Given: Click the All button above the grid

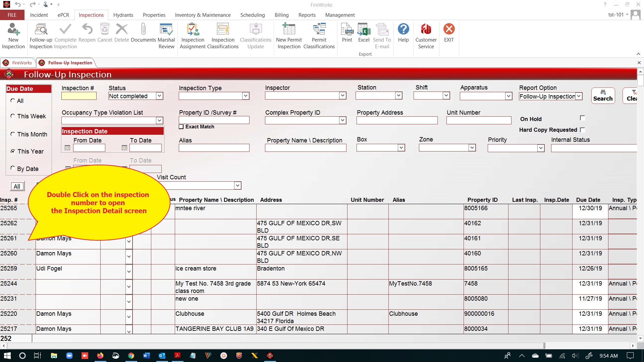Looking at the screenshot, I should click(17, 186).
